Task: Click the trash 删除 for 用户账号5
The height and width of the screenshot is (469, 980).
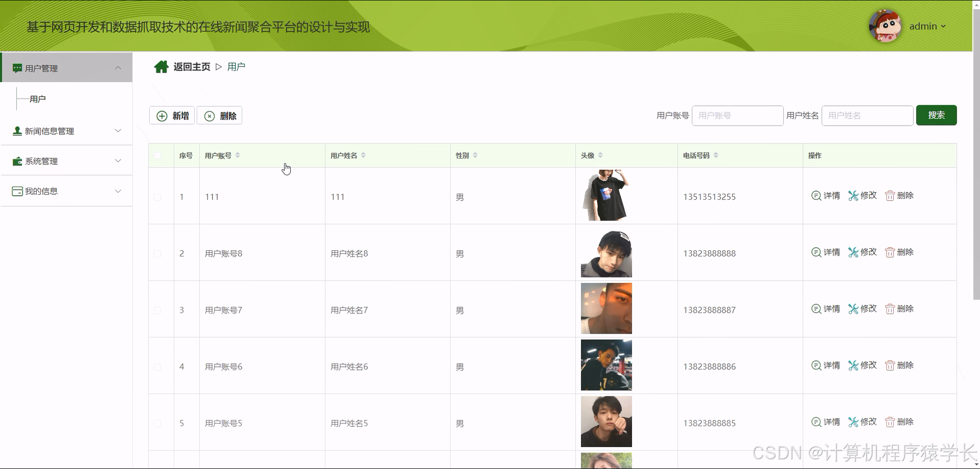Action: (x=899, y=422)
